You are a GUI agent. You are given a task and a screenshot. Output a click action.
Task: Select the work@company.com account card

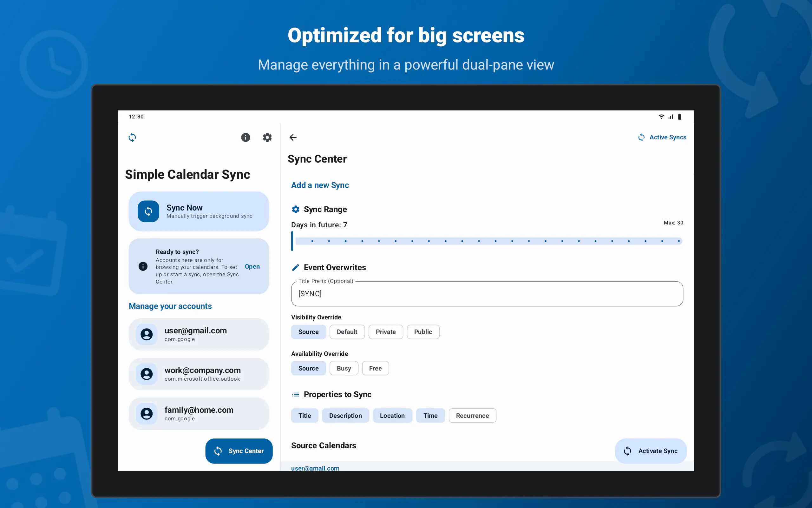pos(199,374)
